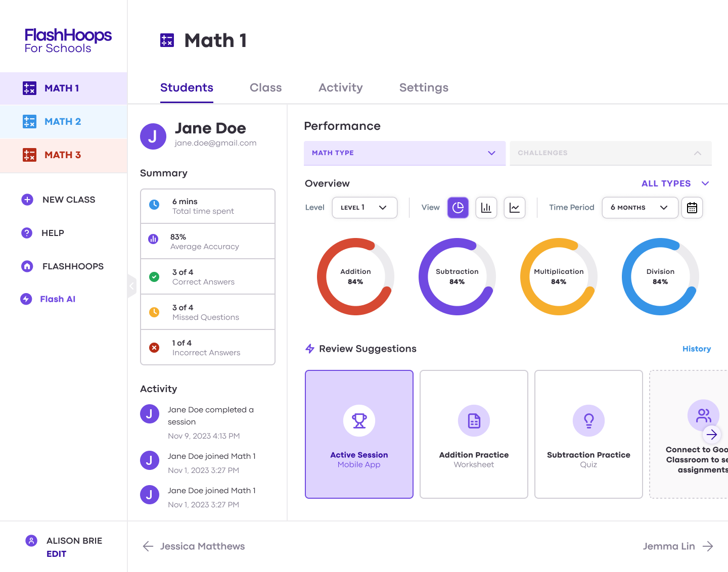Open the review suggestions History link

pyautogui.click(x=697, y=349)
